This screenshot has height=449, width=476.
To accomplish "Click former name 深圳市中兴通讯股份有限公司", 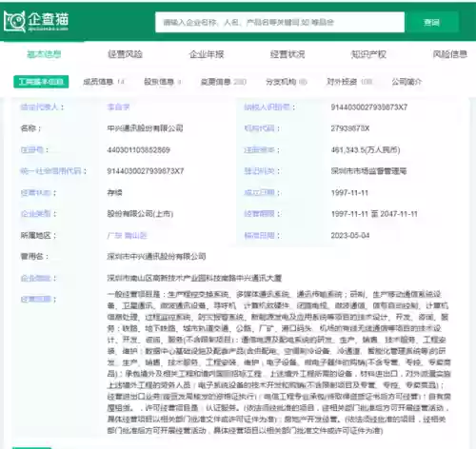I will [x=156, y=256].
